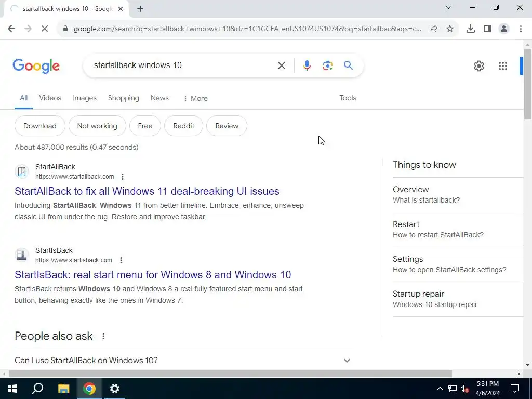532x399 pixels.
Task: Switch to Videos results tab
Action: 50,98
